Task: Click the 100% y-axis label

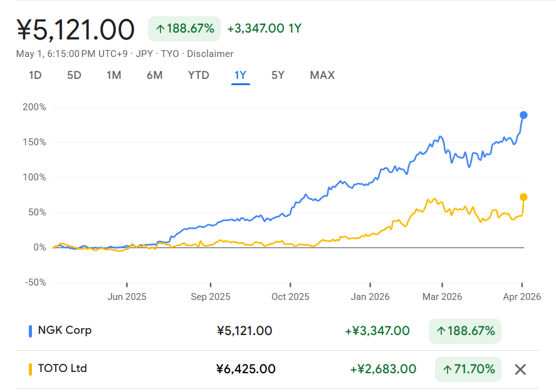Action: [x=34, y=177]
